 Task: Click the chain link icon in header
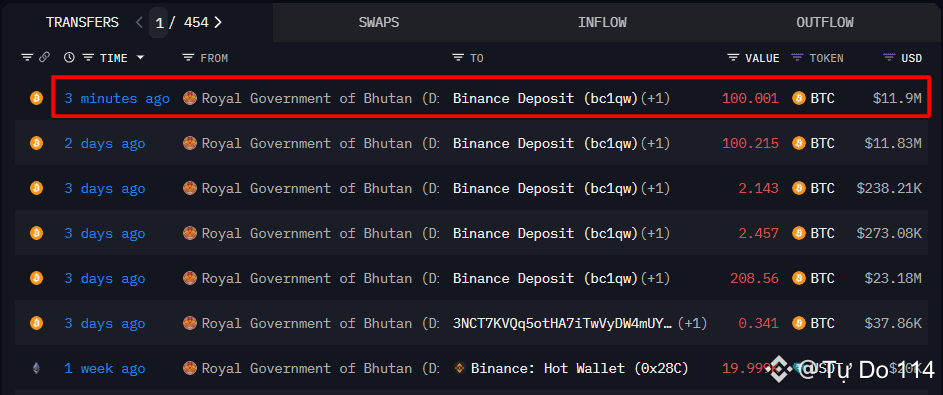(x=44, y=58)
